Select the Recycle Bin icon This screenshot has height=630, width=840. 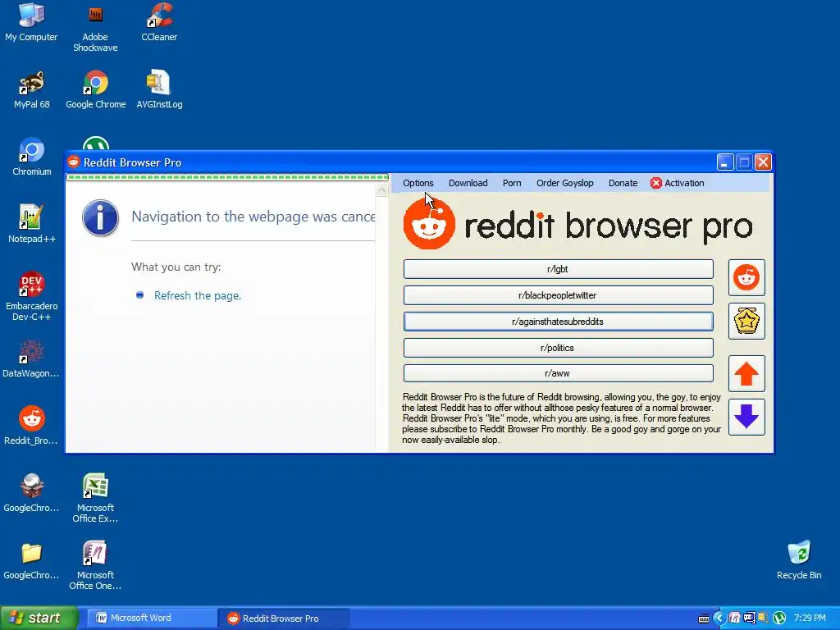tap(799, 561)
